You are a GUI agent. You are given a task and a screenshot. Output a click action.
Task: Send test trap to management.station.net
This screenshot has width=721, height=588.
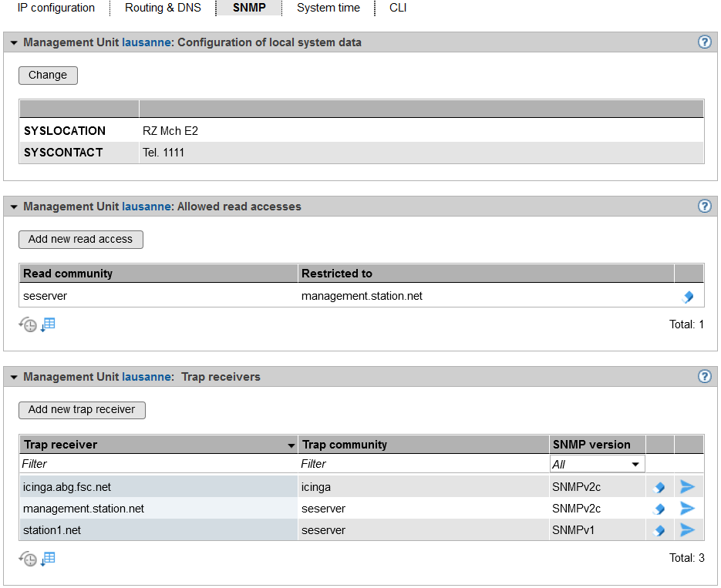687,509
